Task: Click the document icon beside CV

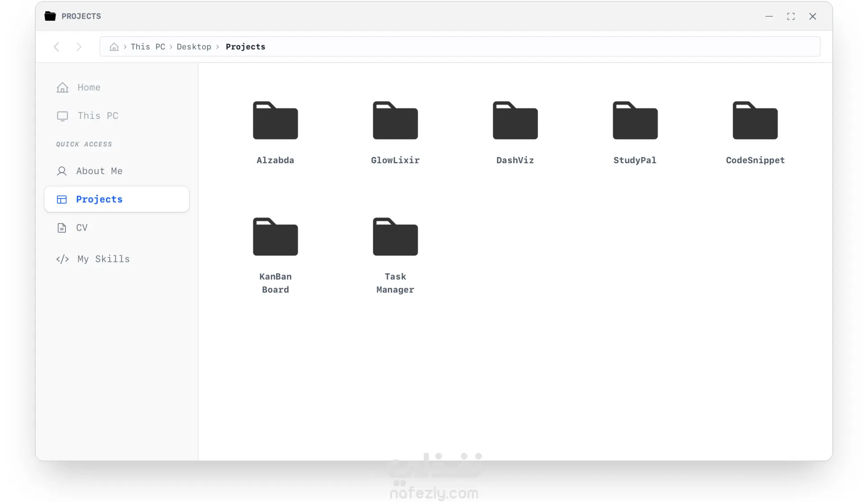Action: pyautogui.click(x=61, y=227)
